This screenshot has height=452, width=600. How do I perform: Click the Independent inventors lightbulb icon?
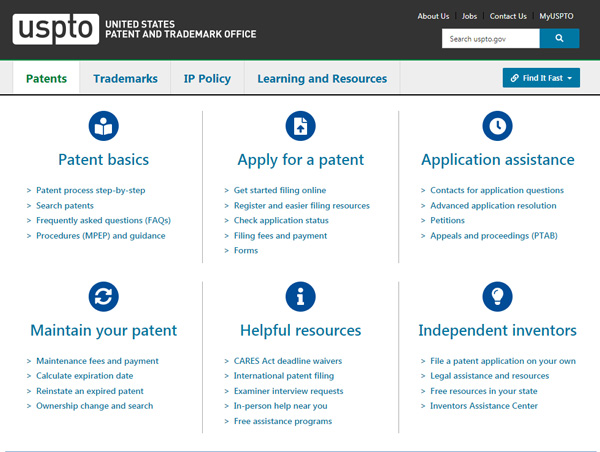(x=497, y=297)
